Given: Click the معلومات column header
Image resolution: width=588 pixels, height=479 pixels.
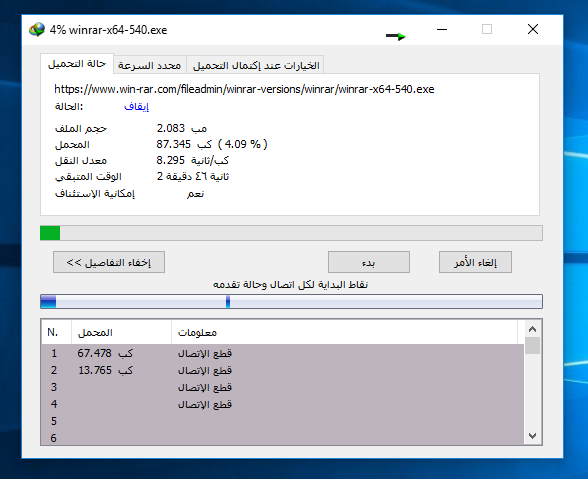Looking at the screenshot, I should (344, 332).
